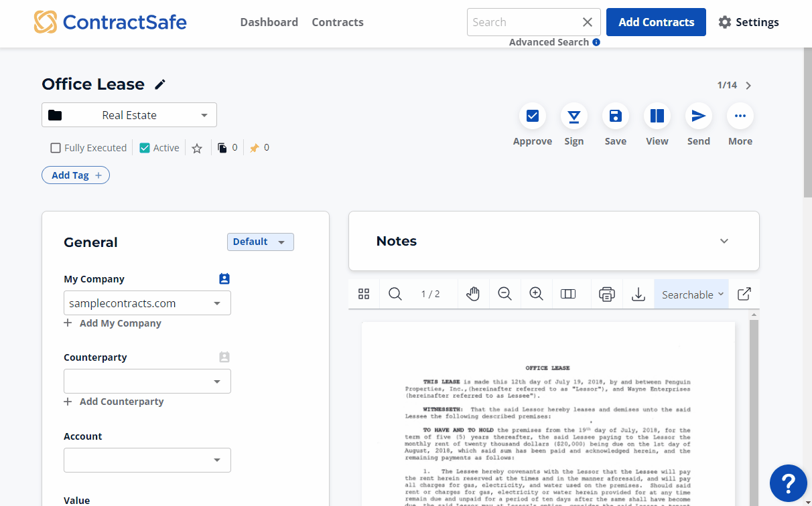Open the Contracts menu item
This screenshot has width=812, height=506.
(338, 22)
